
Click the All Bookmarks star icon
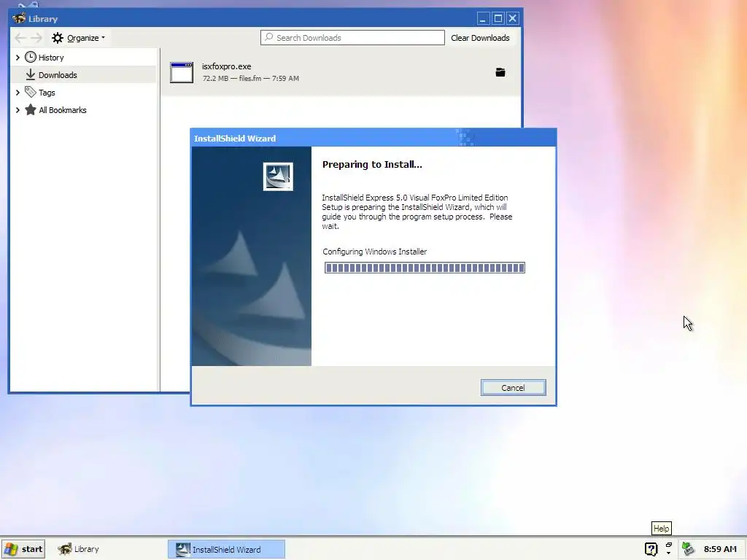point(31,109)
